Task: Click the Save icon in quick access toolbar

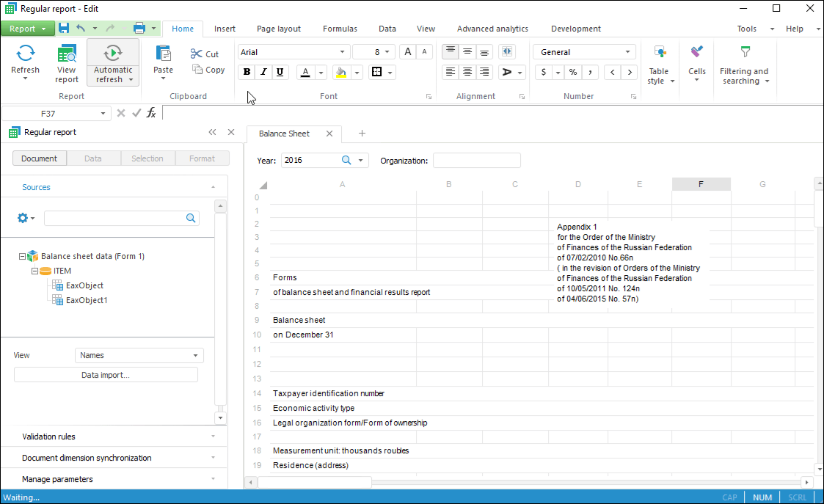Action: tap(64, 29)
